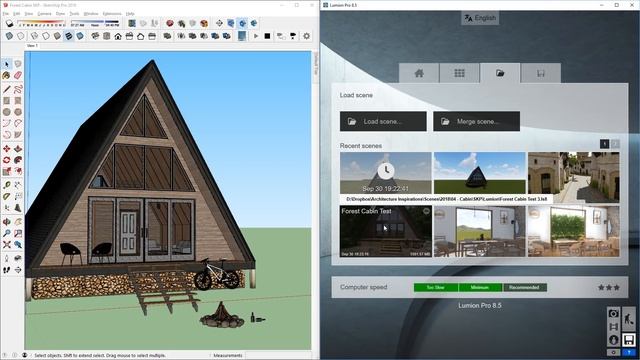The image size is (640, 360).
Task: Select the Tape Measure tool in SketchUp
Action: click(x=7, y=185)
